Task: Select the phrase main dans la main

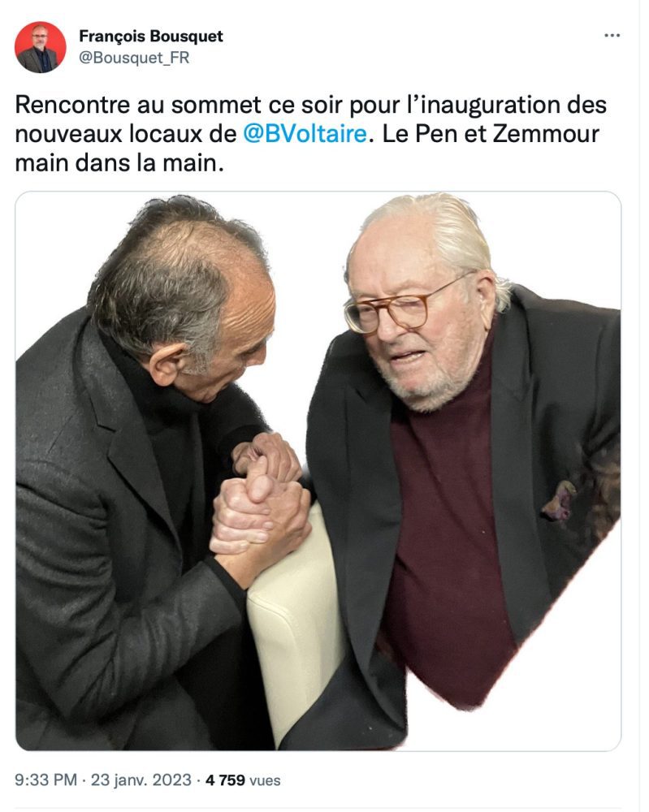Action: point(119,163)
